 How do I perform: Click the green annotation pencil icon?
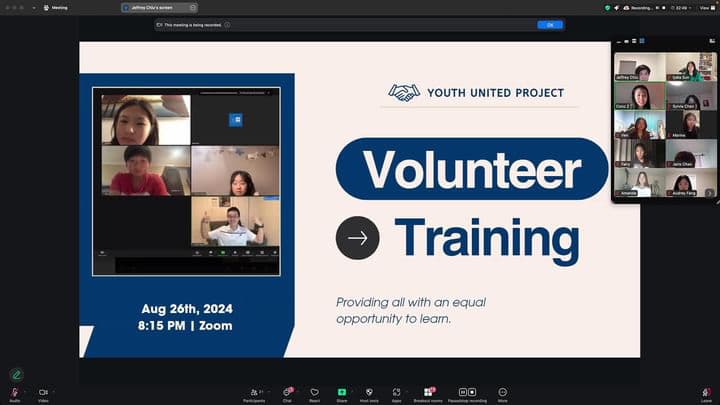[16, 374]
